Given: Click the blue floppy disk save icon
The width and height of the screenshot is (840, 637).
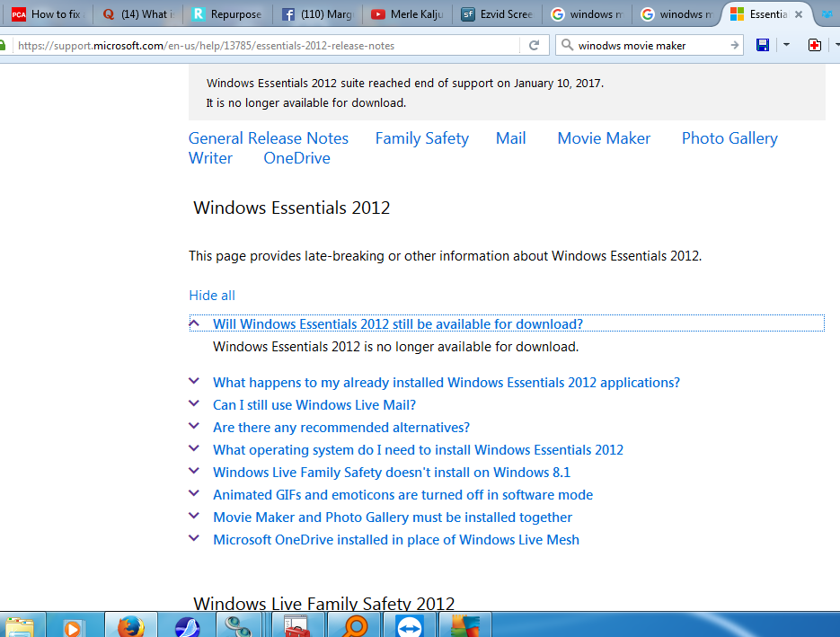Looking at the screenshot, I should click(x=763, y=45).
